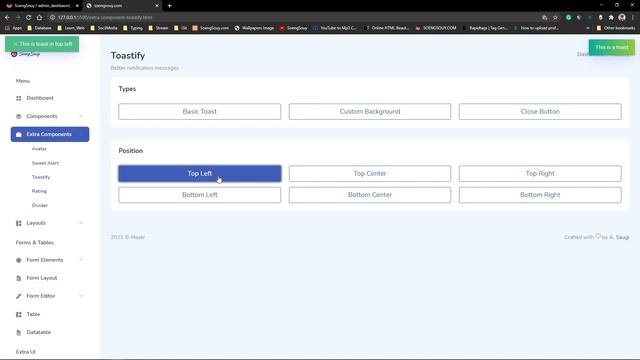640x360 pixels.
Task: Open the YouTube to Mp3 bookmark
Action: 335,28
